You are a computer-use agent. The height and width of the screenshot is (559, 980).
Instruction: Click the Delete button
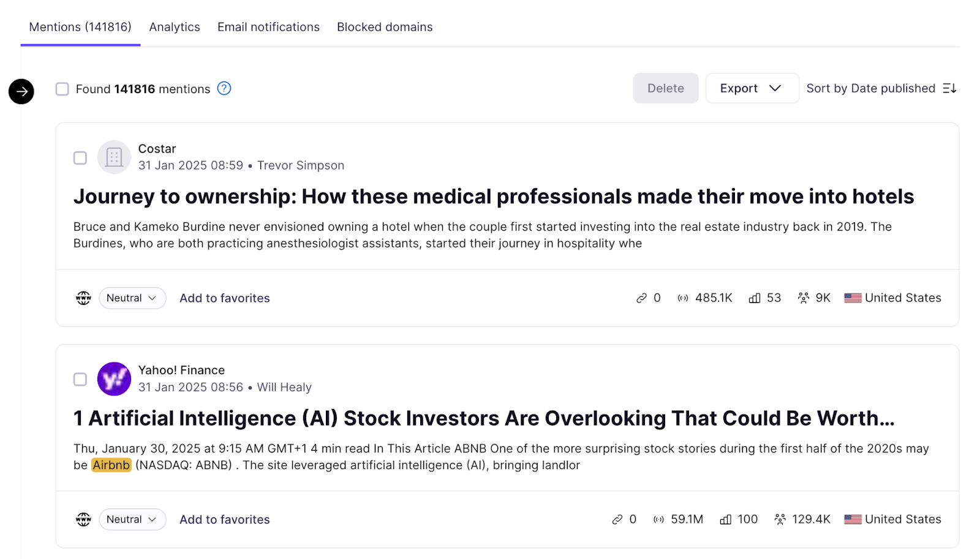[x=665, y=88]
